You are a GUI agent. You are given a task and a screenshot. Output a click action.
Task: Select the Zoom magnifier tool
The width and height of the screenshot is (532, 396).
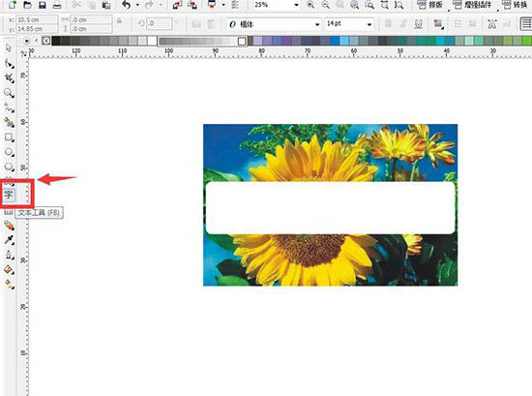[x=9, y=93]
